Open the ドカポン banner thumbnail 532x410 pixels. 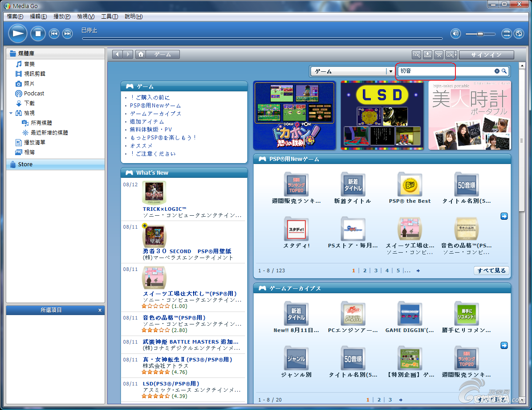tap(295, 115)
